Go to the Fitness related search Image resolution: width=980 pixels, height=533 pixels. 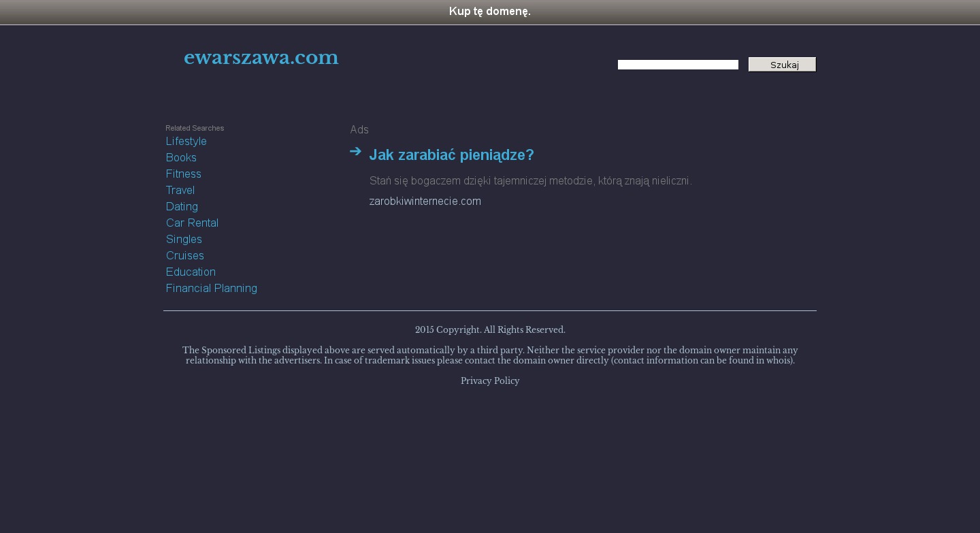click(x=183, y=174)
